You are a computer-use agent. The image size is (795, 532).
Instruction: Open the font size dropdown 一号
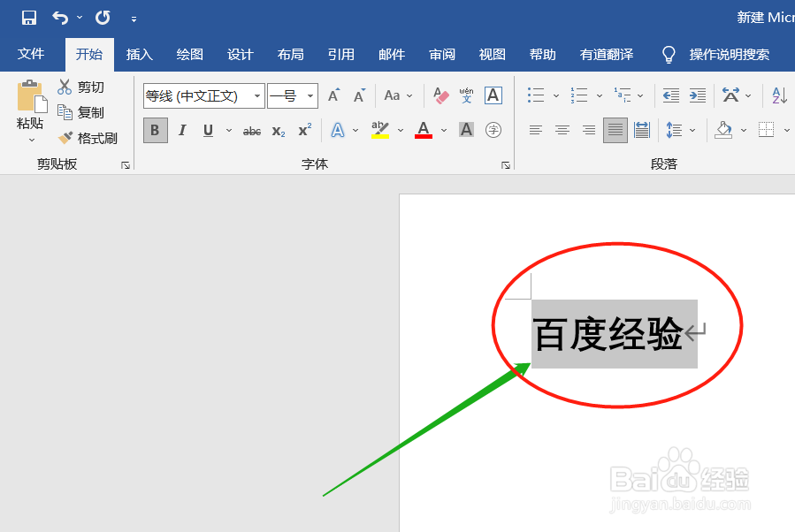coord(293,95)
